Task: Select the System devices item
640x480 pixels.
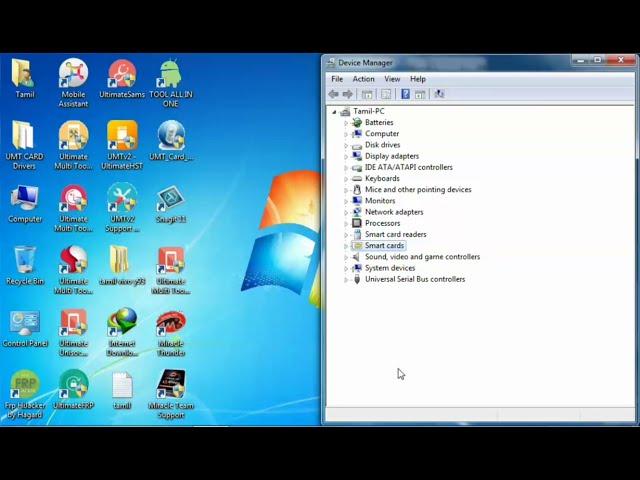Action: point(390,268)
